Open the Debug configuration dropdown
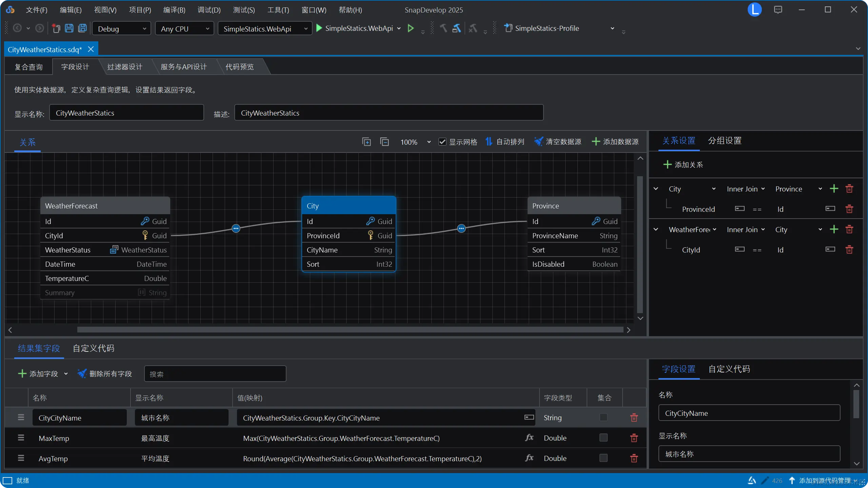 coord(121,29)
